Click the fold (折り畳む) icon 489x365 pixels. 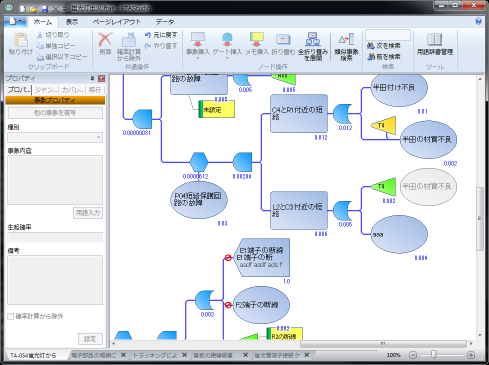click(283, 39)
